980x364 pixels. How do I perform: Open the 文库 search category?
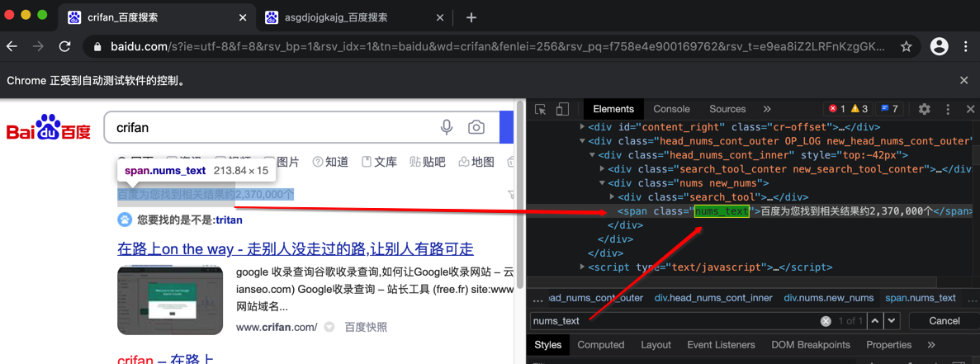coord(380,163)
